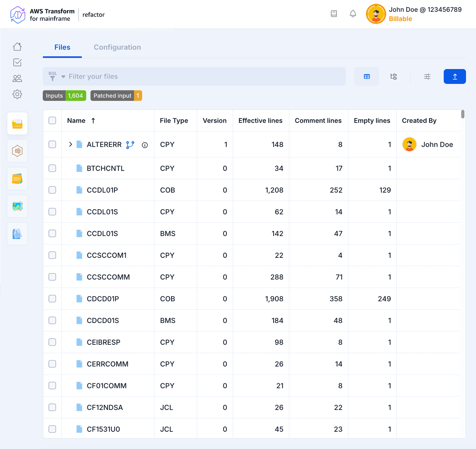
Task: Switch to the Configuration tab
Action: (x=117, y=47)
